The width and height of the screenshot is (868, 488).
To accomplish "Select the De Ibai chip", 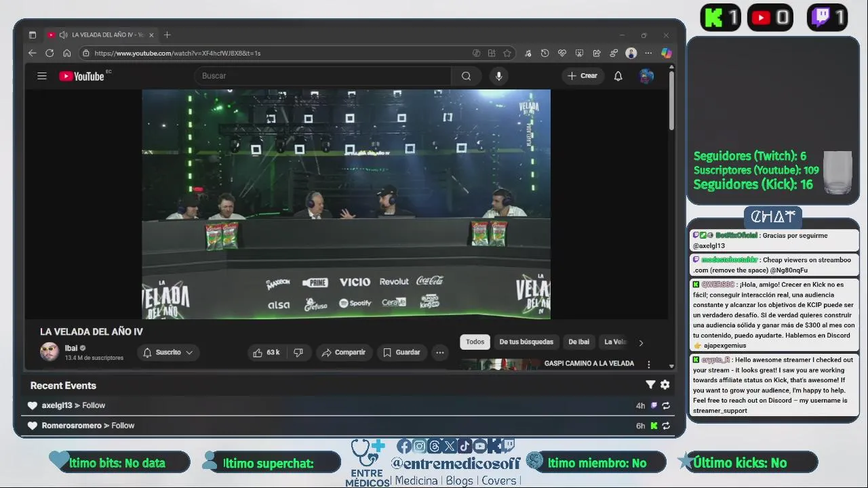I will 578,342.
